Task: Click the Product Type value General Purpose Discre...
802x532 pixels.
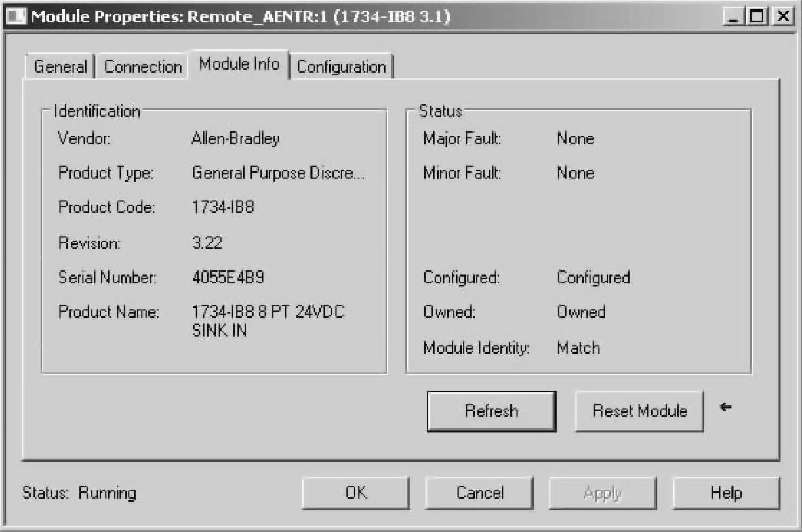Action: (x=278, y=173)
